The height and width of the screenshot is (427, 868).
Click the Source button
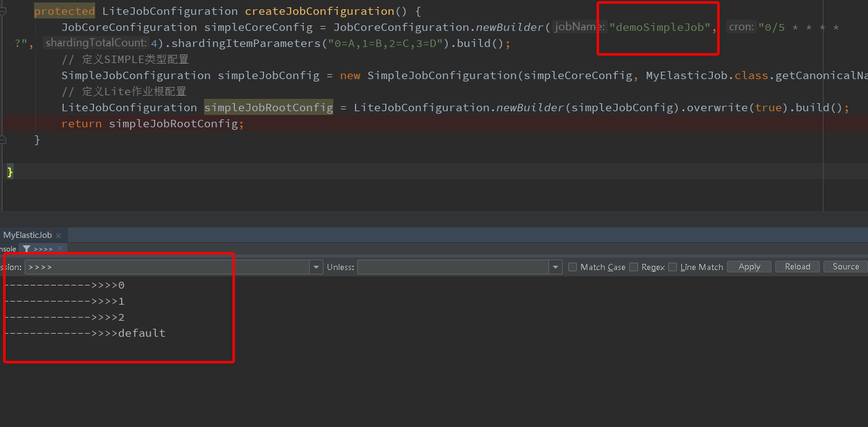coord(846,266)
